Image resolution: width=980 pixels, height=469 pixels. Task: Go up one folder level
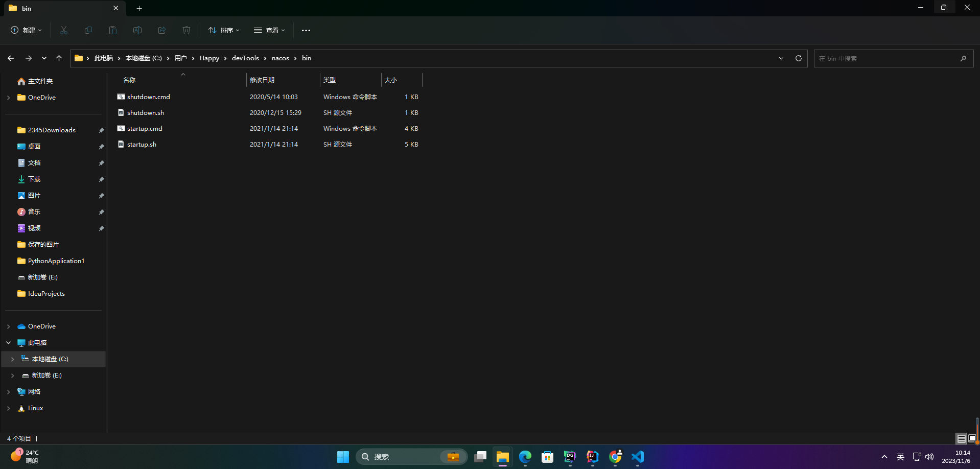click(59, 58)
